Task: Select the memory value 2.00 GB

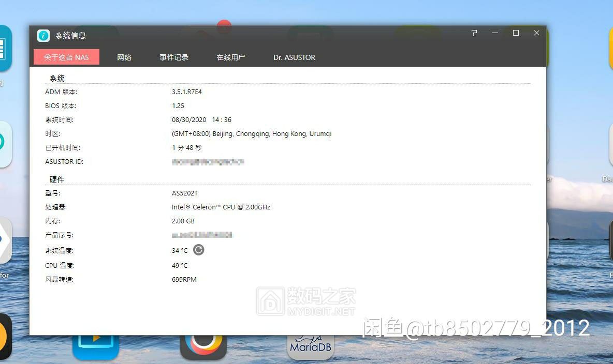Action: click(183, 221)
